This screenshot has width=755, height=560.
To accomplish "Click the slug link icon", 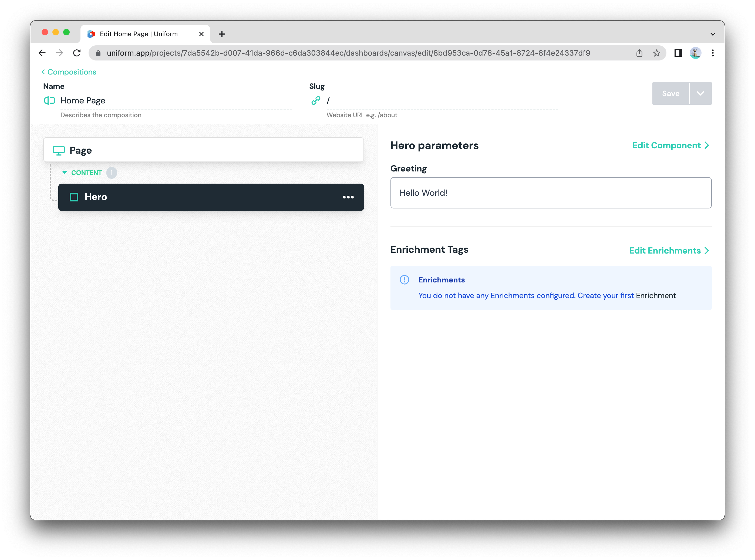I will (x=316, y=100).
